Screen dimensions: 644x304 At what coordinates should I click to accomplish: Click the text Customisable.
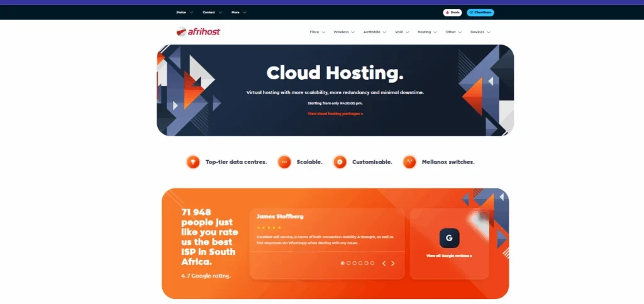[372, 162]
